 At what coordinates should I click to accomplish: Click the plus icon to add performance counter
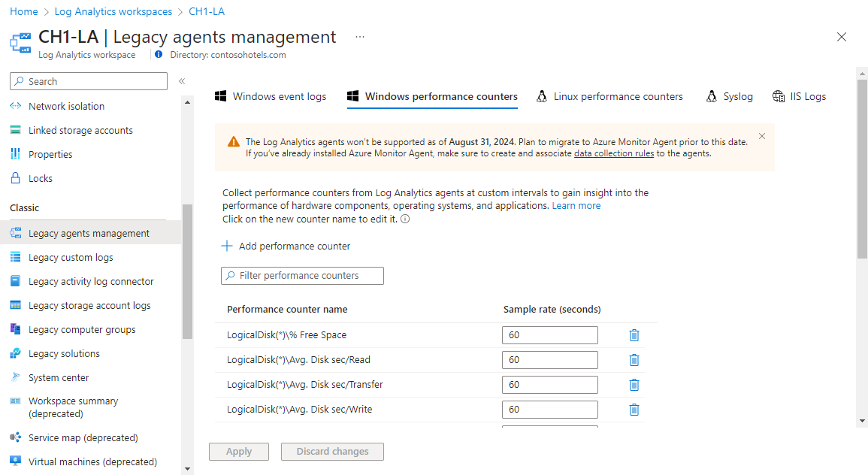[227, 246]
